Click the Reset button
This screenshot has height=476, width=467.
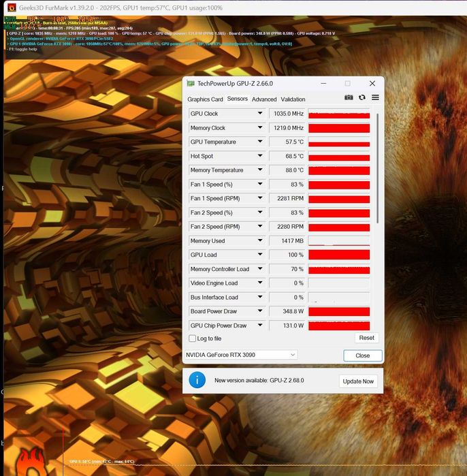click(366, 338)
